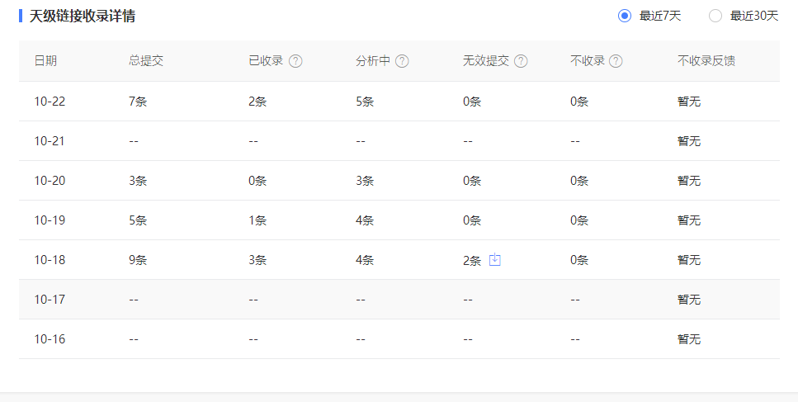Screen dimensions: 798x402
Task: Click the 总提交 column header
Action: pos(146,61)
